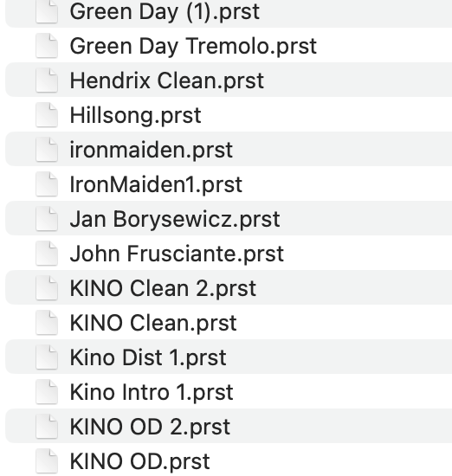
Task: Click the Green Day Tremolo.prst file icon
Action: [x=47, y=46]
